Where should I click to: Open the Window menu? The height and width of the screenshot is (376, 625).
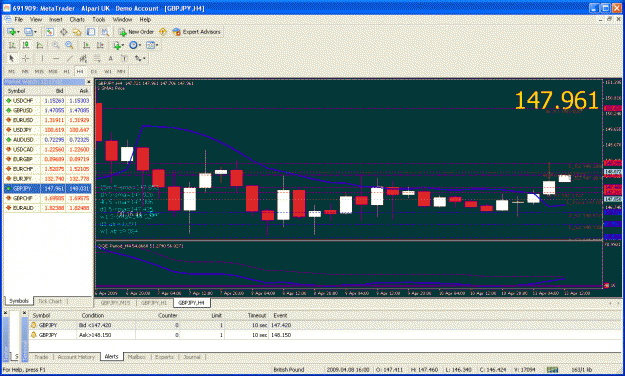click(x=122, y=20)
